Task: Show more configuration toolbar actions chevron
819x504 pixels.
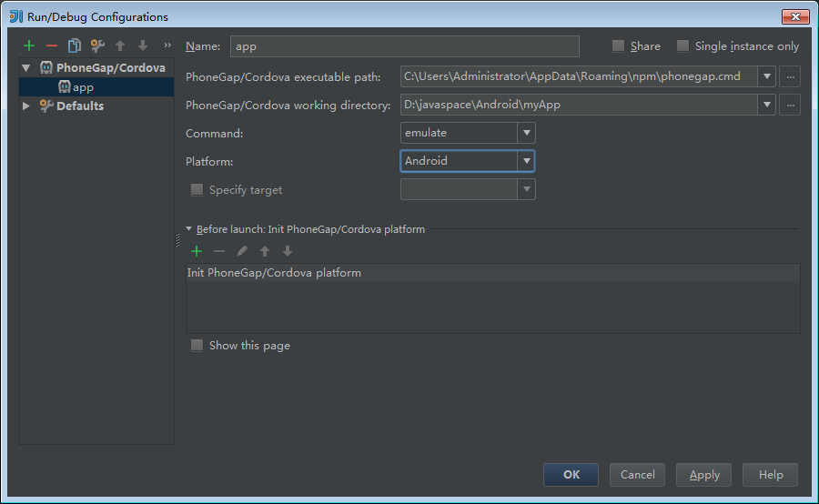Action: click(x=167, y=45)
